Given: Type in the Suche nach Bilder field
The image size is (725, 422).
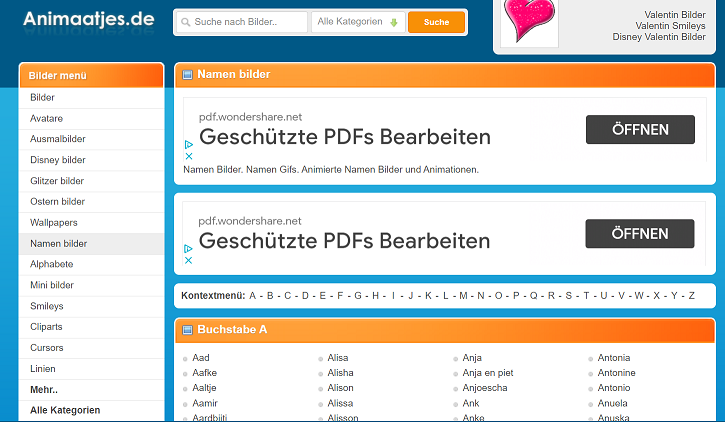Looking at the screenshot, I should tap(242, 22).
